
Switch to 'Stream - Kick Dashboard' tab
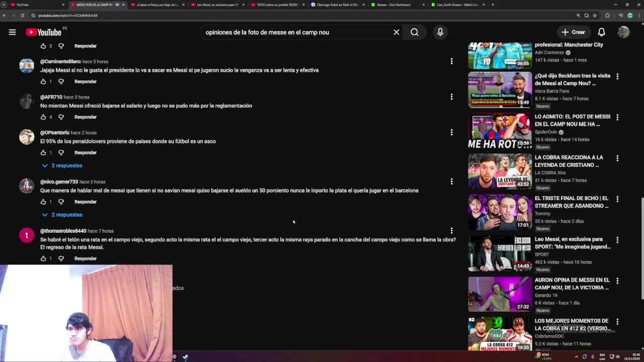click(x=397, y=5)
